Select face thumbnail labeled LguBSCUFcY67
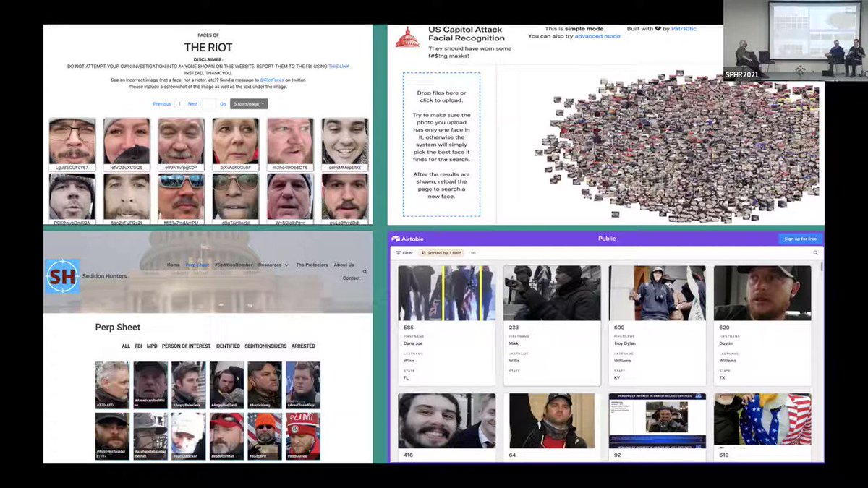Image resolution: width=868 pixels, height=488 pixels. [x=72, y=145]
